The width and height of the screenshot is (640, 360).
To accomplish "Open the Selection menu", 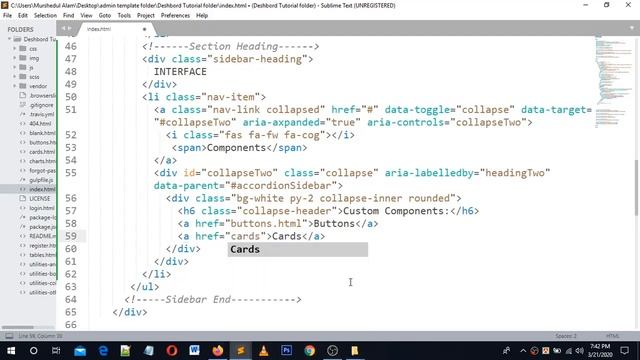I will [45, 16].
